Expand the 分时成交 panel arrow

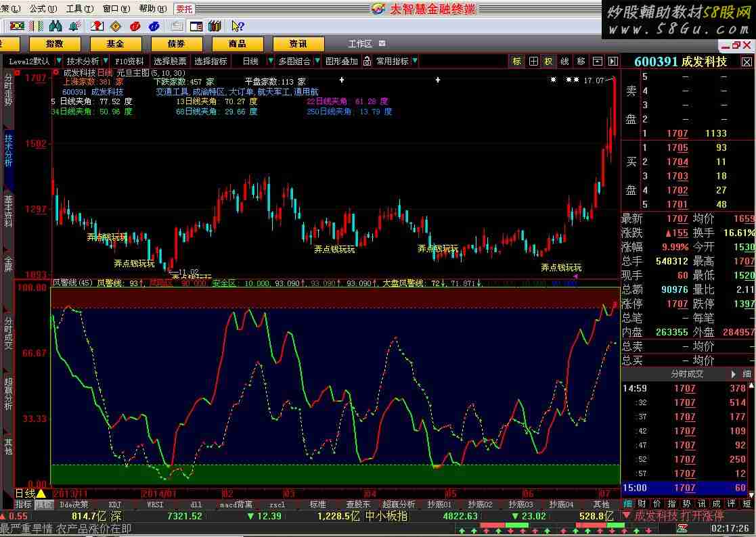(734, 374)
